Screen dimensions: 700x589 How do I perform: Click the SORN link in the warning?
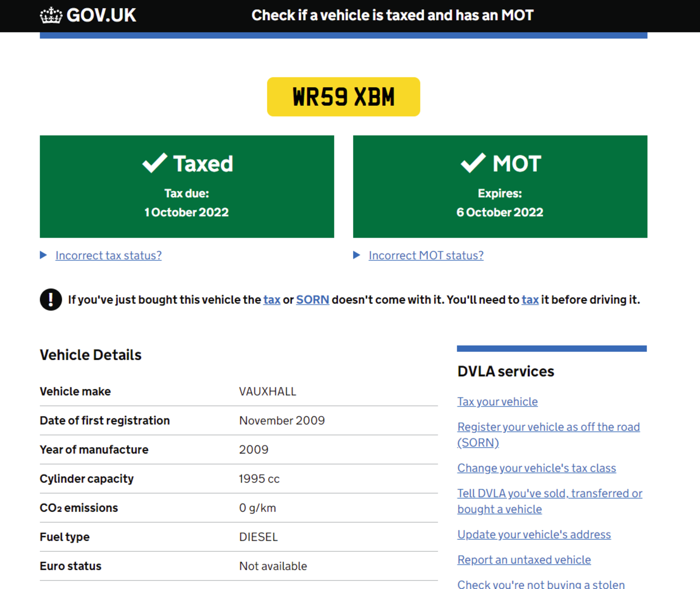pyautogui.click(x=312, y=300)
